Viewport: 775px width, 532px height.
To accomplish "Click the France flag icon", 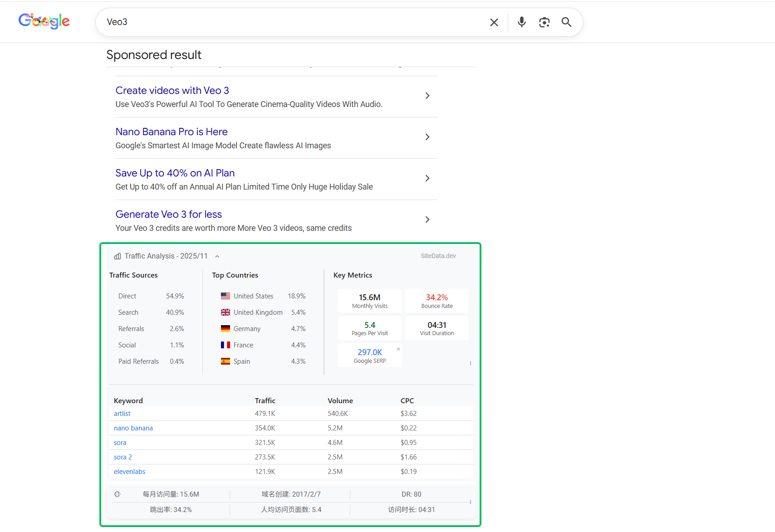I will [226, 345].
